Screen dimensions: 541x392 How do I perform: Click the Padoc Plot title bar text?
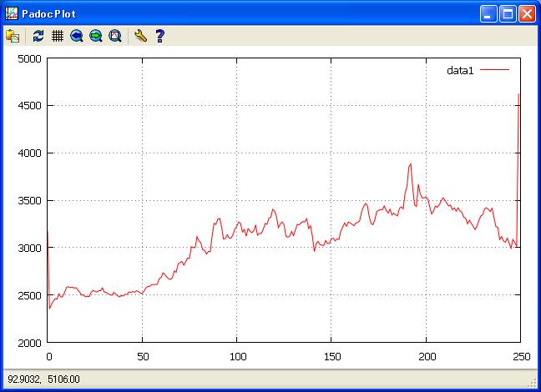tap(48, 13)
